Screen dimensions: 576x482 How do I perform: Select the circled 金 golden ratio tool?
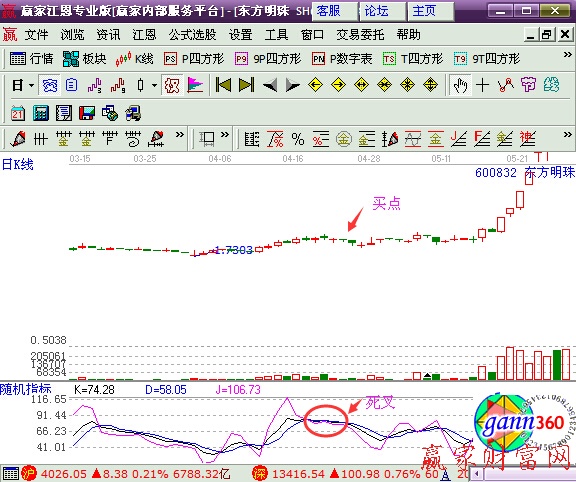tap(343, 139)
